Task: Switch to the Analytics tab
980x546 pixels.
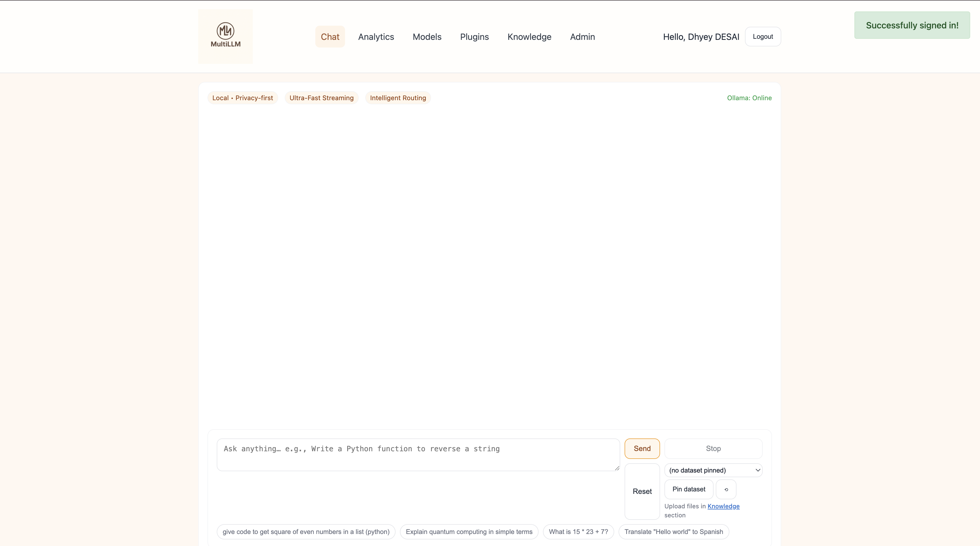Action: coord(376,37)
